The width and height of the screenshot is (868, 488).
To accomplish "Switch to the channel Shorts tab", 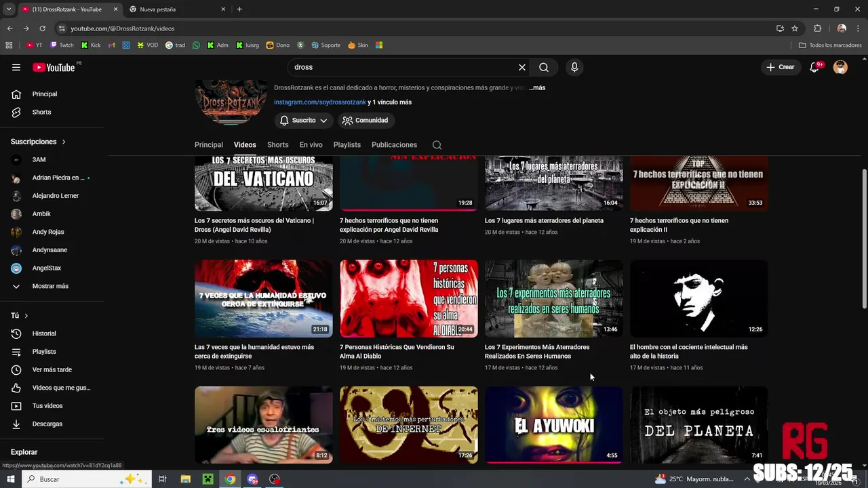I will tap(277, 145).
